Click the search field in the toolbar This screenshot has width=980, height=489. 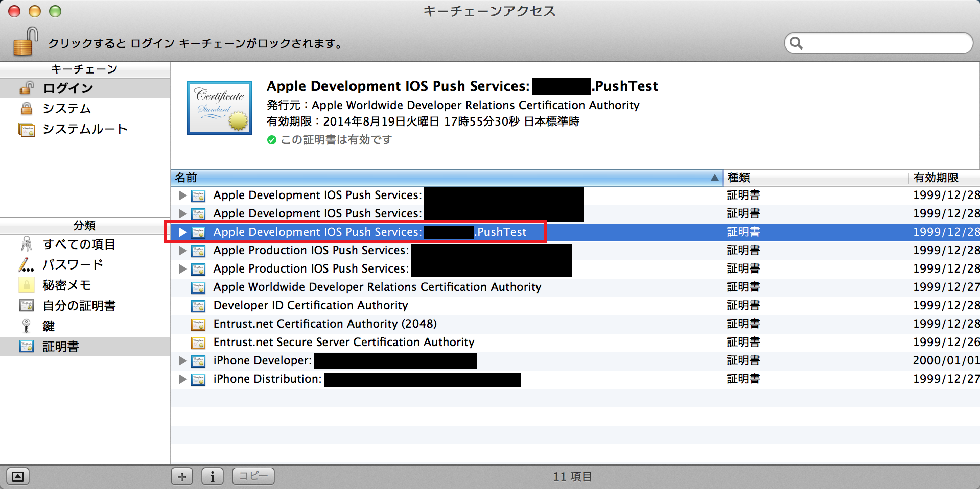pos(878,43)
